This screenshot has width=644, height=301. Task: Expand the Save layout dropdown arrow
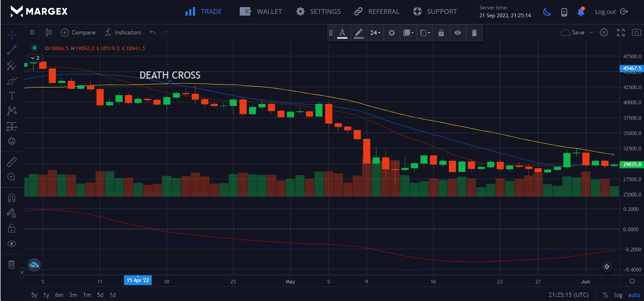(591, 33)
